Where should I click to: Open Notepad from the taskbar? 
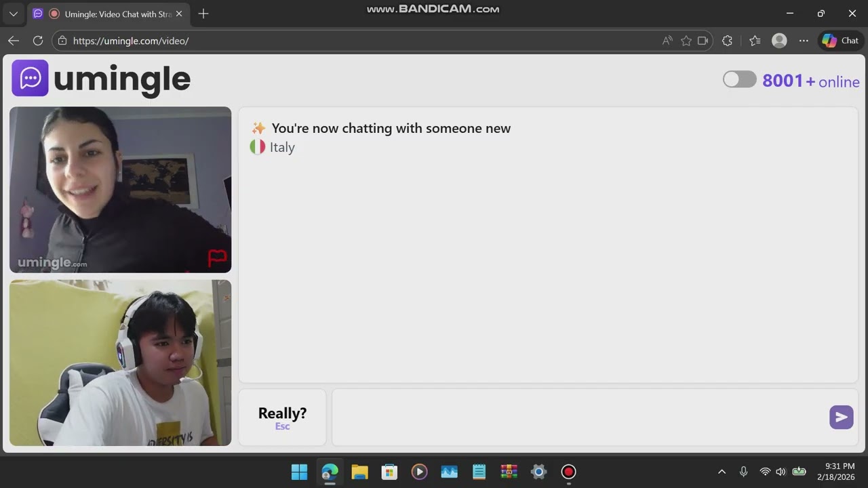point(479,472)
